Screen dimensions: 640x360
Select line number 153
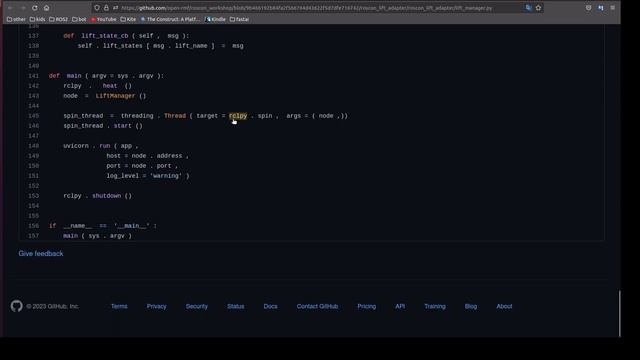coord(33,196)
